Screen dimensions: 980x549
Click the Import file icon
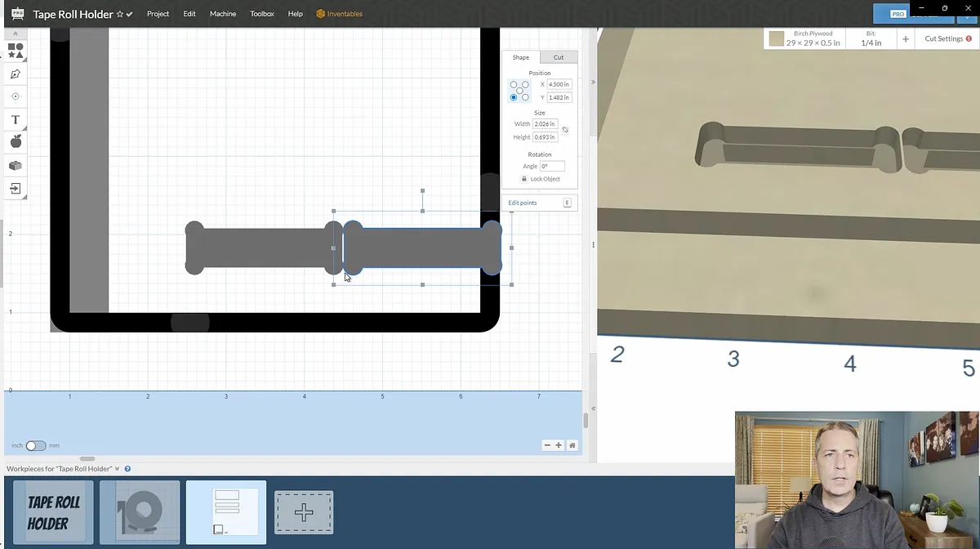point(15,189)
